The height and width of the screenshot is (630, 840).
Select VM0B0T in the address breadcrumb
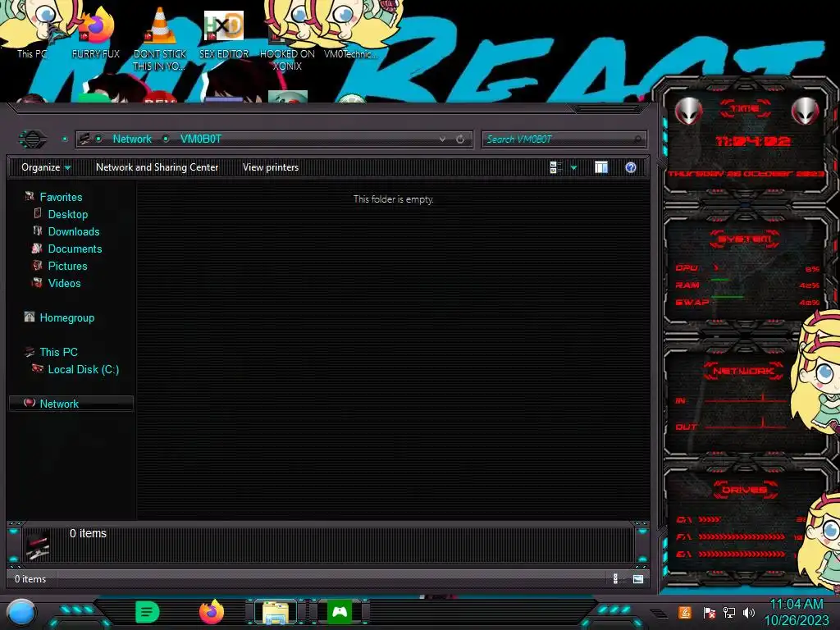click(x=201, y=139)
